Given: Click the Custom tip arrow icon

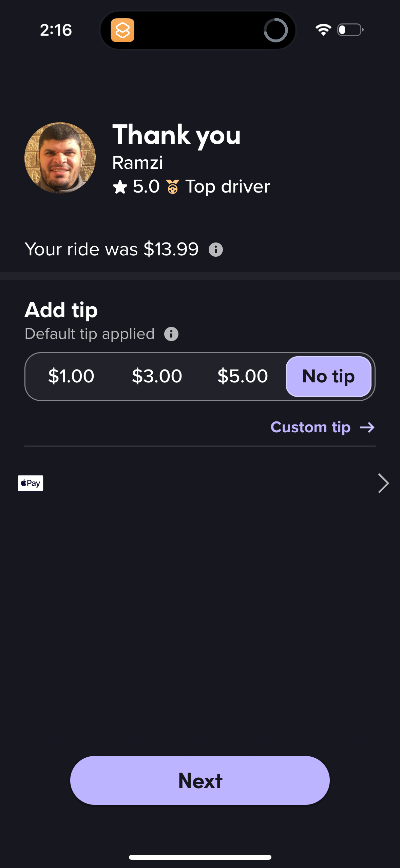Looking at the screenshot, I should (x=367, y=427).
